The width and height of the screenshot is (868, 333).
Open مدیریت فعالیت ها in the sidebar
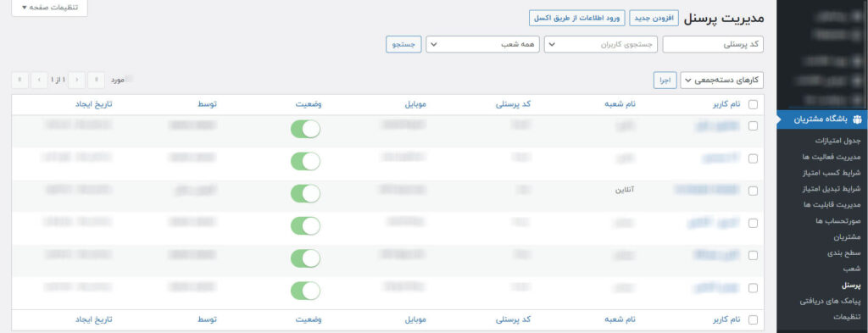coord(832,157)
